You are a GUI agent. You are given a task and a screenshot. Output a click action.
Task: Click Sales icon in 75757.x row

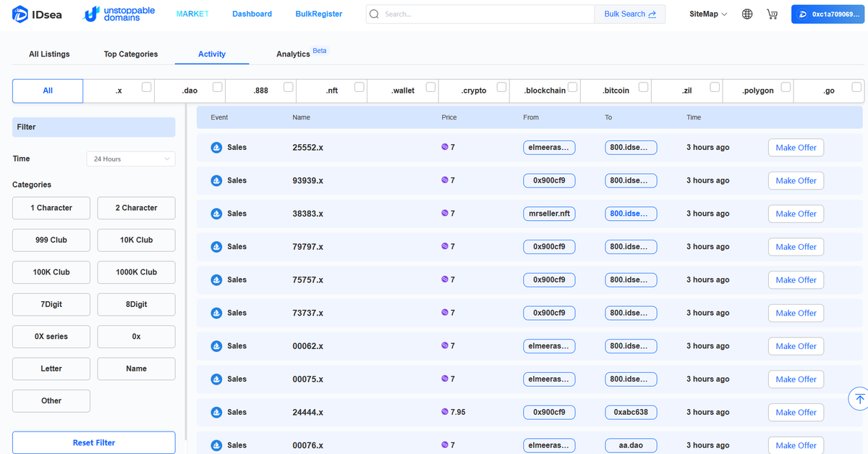tap(216, 279)
